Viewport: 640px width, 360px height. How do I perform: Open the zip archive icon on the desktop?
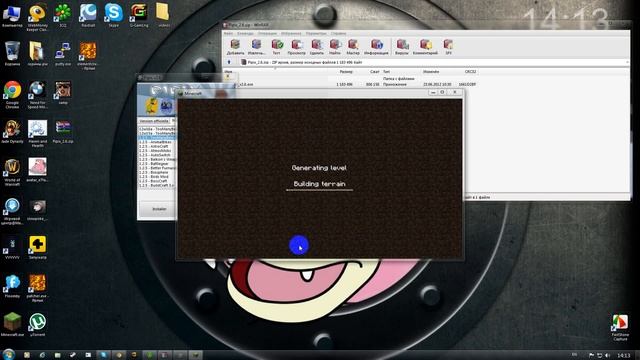pyautogui.click(x=62, y=131)
